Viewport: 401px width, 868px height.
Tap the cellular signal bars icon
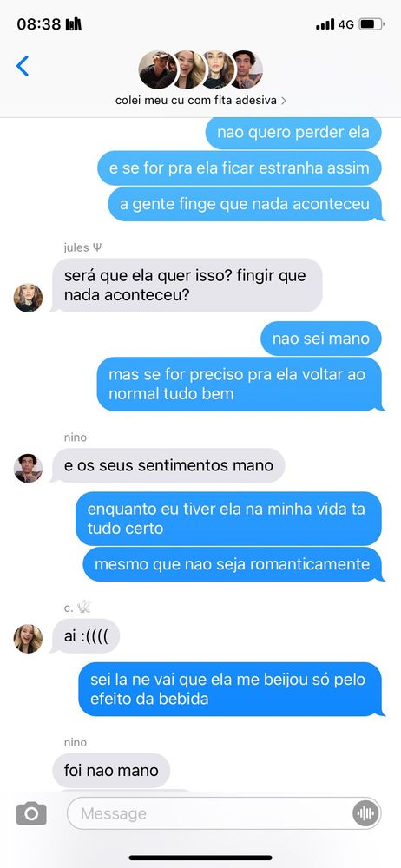click(x=325, y=24)
